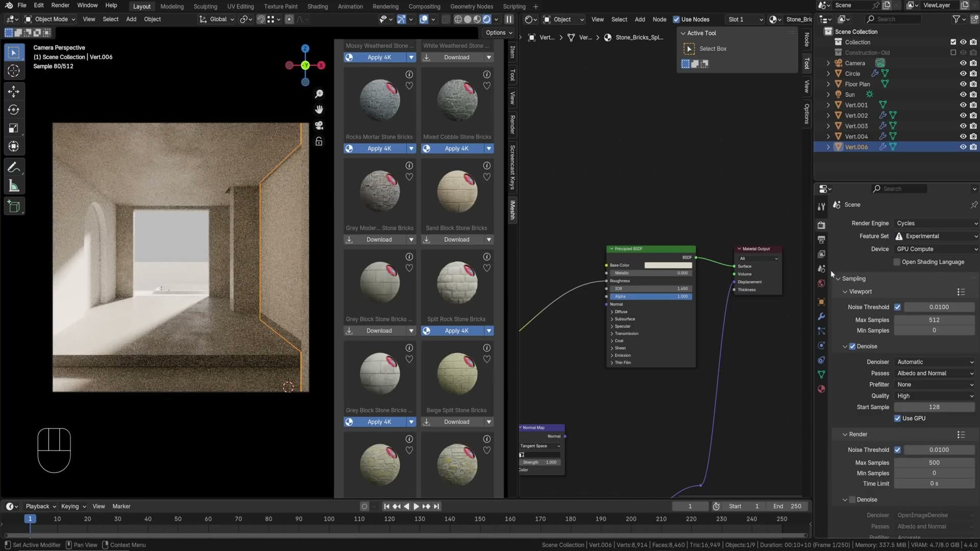Toggle the Use Nodes checkbox

click(676, 19)
